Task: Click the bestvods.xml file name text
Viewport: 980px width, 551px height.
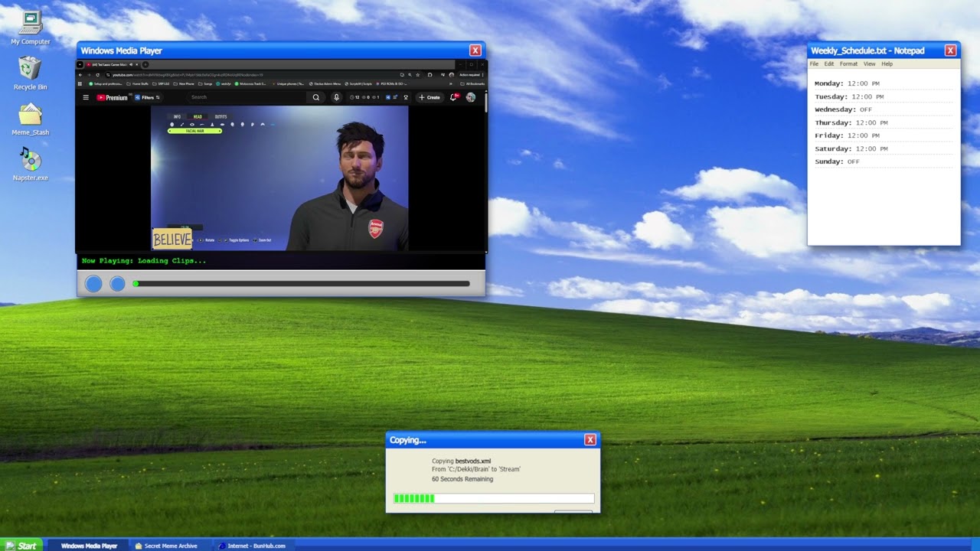Action: point(473,461)
